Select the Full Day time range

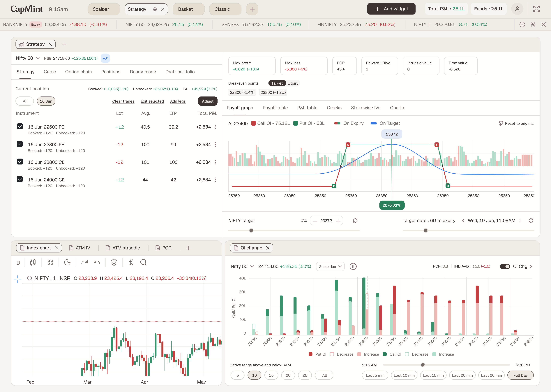[x=520, y=375]
